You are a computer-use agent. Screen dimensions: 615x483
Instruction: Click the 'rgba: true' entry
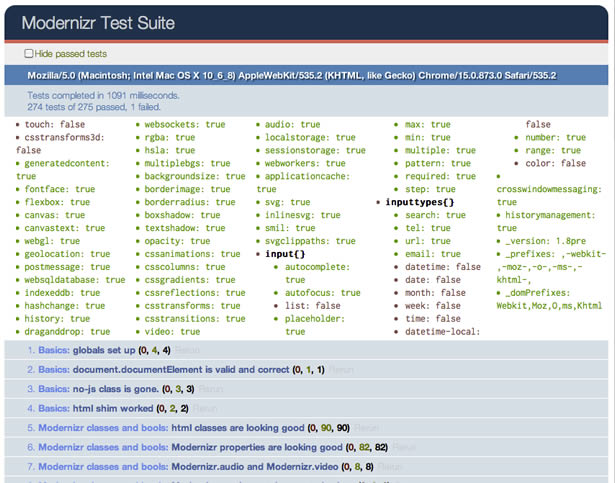pos(170,137)
